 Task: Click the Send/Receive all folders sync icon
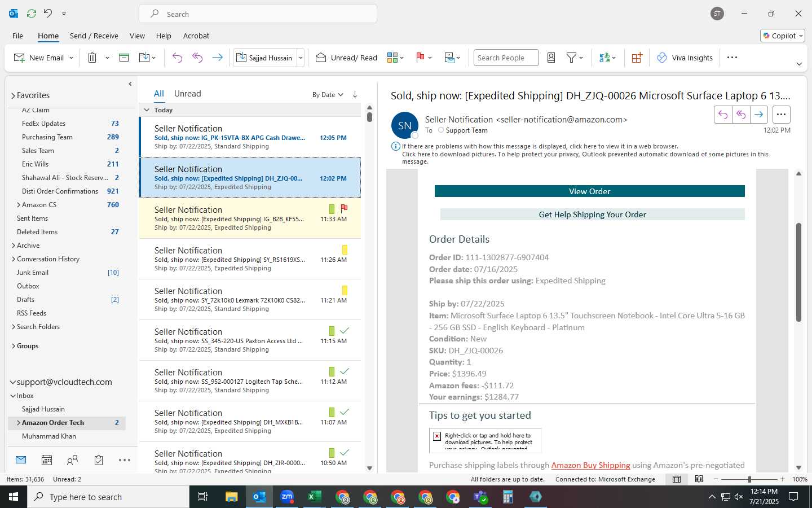tap(32, 13)
